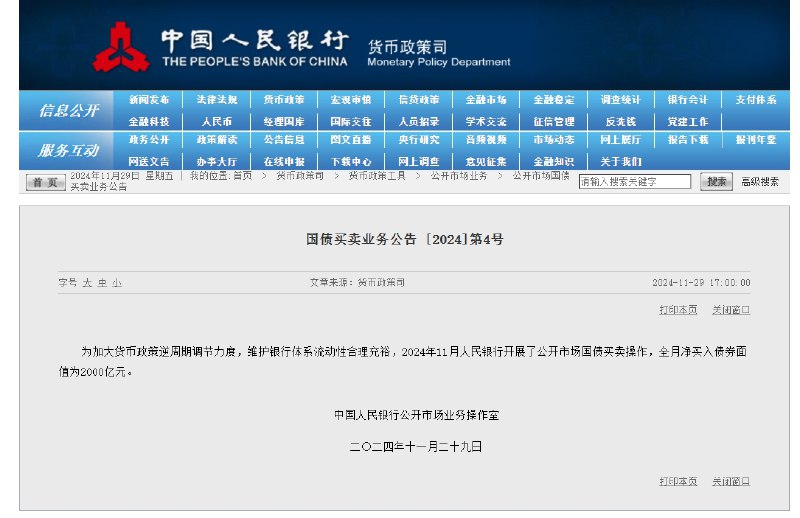Viewport: 800px width, 518px height.
Task: Select 央行研究 in service menu
Action: pyautogui.click(x=419, y=140)
